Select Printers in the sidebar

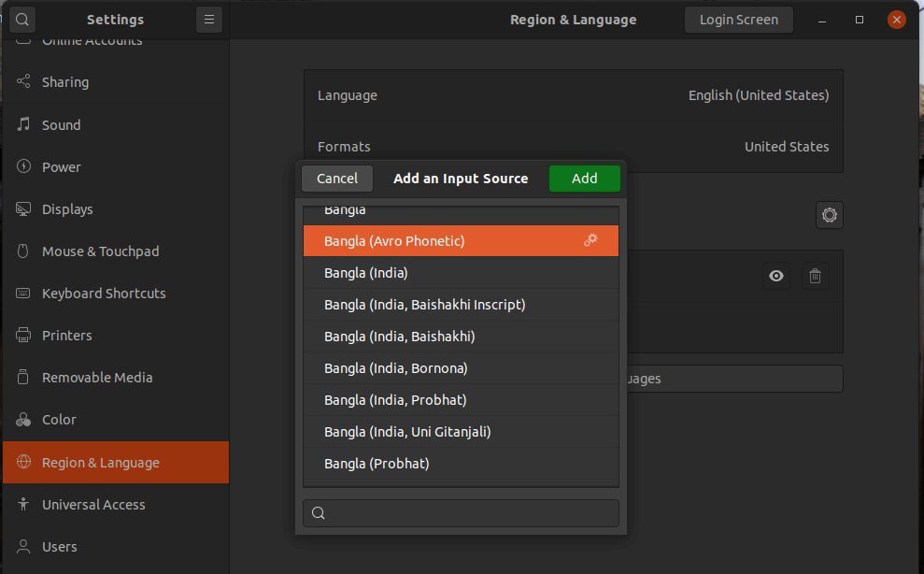66,336
